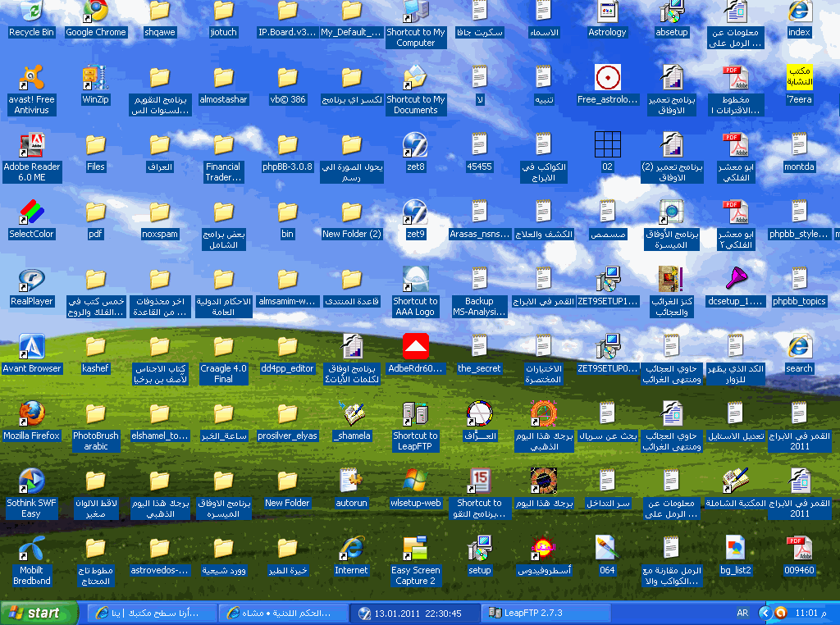The height and width of the screenshot is (625, 840).
Task: Select the WinZip desktop icon
Action: 96,78
